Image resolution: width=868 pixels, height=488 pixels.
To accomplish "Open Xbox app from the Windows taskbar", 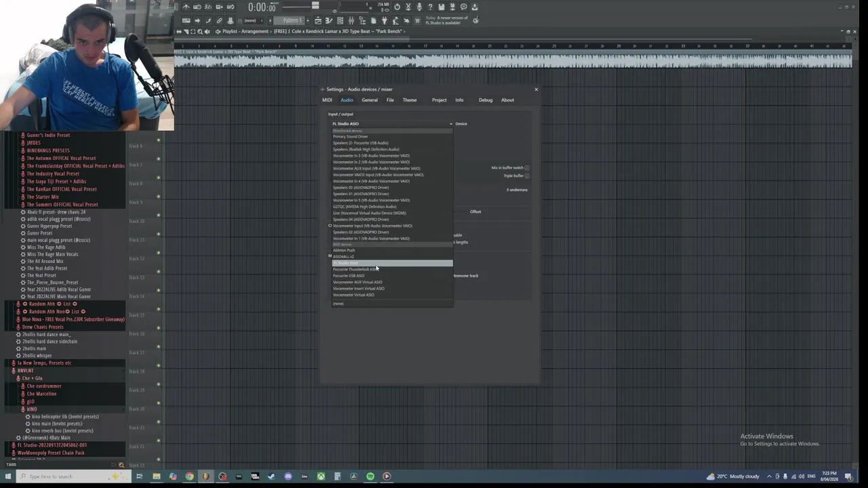I will (321, 476).
